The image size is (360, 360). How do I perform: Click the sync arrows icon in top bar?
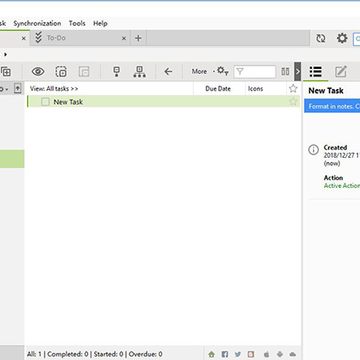pyautogui.click(x=321, y=38)
